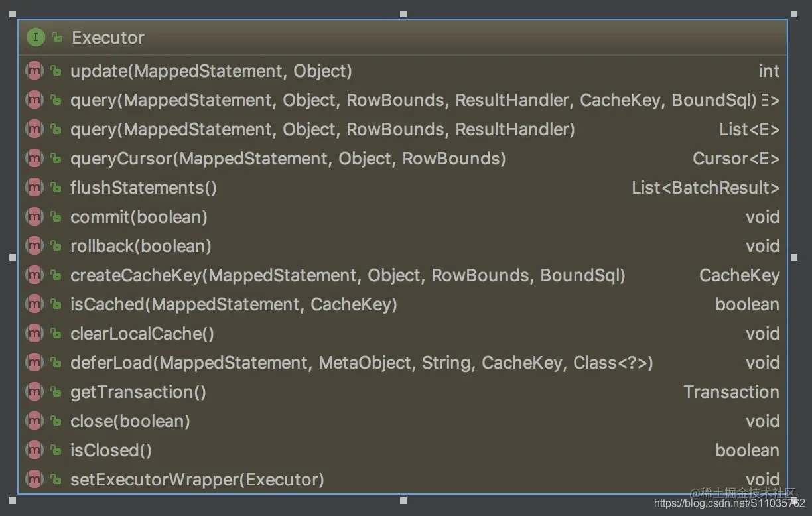Click the method icon for clearLocalCache()

click(34, 334)
